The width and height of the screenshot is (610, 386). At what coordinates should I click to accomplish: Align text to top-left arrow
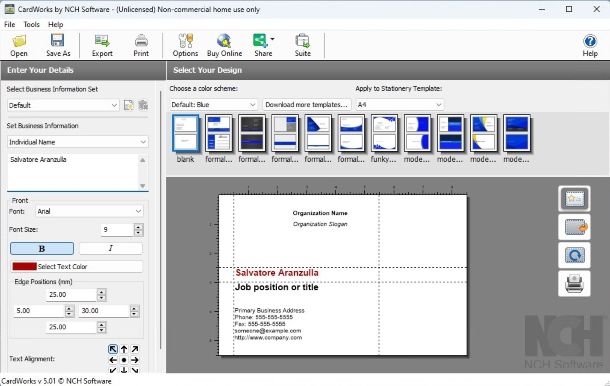click(x=113, y=349)
